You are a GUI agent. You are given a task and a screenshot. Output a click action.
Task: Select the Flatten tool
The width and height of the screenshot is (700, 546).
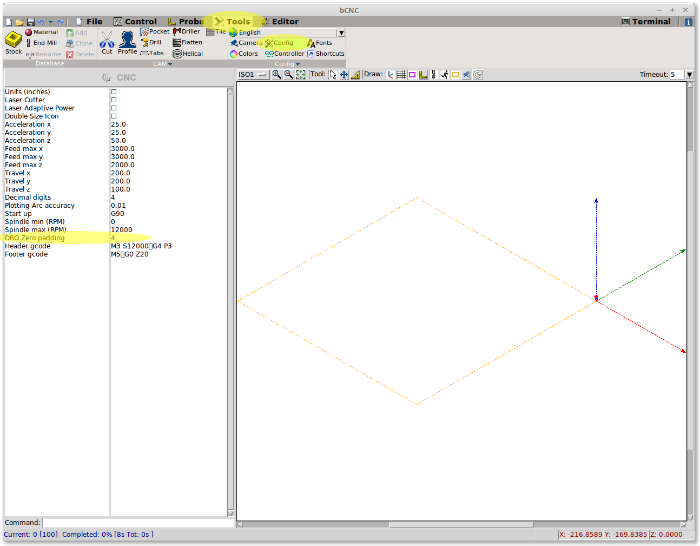tap(188, 42)
